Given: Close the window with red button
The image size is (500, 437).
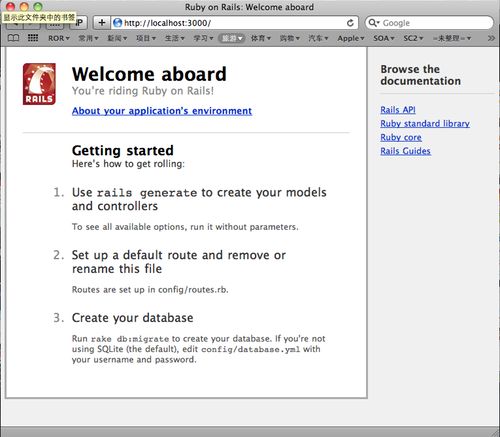Looking at the screenshot, I should click(10, 6).
